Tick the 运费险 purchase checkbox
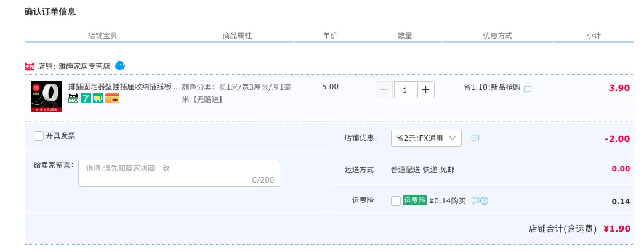The image size is (644, 252). tap(396, 201)
